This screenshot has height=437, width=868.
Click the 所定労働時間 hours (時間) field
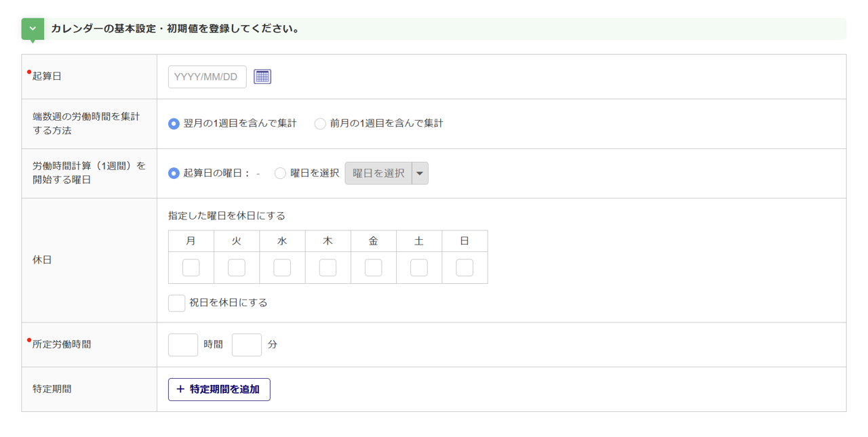coord(183,345)
